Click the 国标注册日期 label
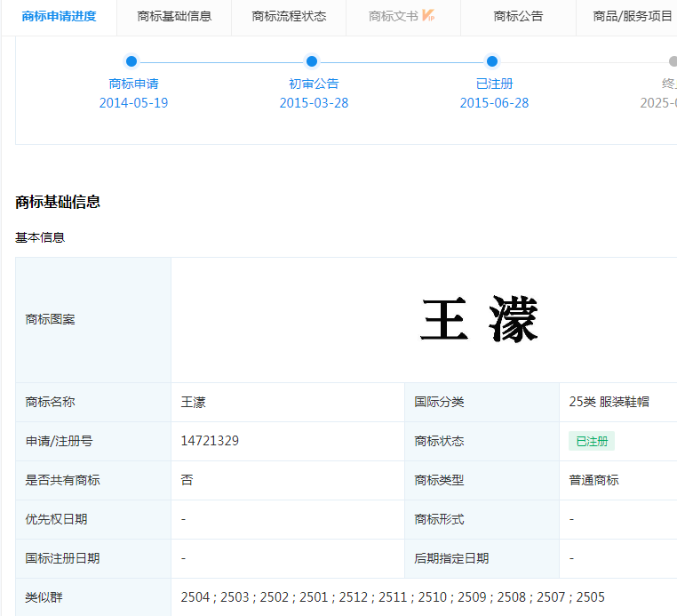Image resolution: width=677 pixels, height=616 pixels. pyautogui.click(x=62, y=558)
